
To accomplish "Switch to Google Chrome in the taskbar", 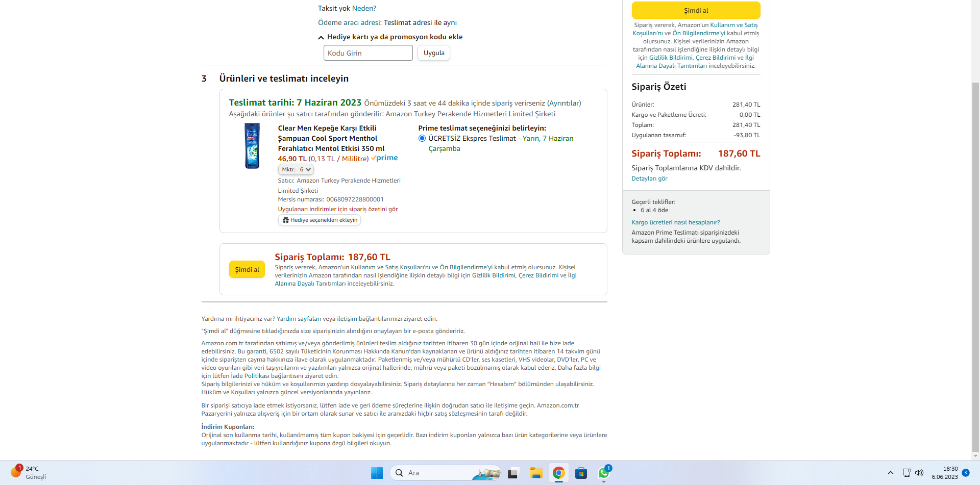I will click(558, 473).
